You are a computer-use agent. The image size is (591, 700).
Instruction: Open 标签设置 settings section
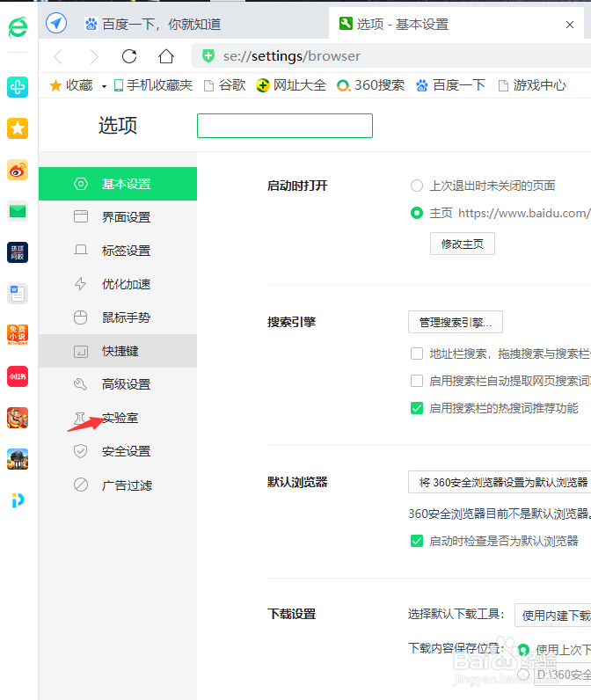[x=118, y=251]
